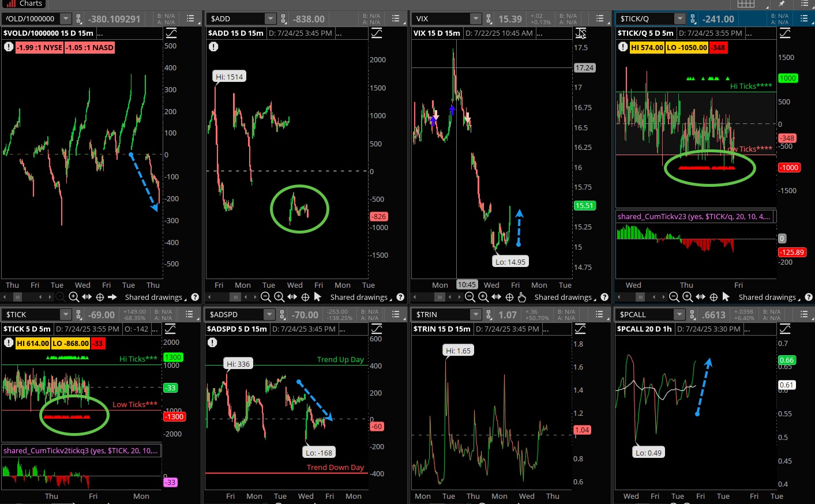Open the $TICK/Q symbol dropdown arrow
Screen dimensions: 815x504
(x=680, y=19)
